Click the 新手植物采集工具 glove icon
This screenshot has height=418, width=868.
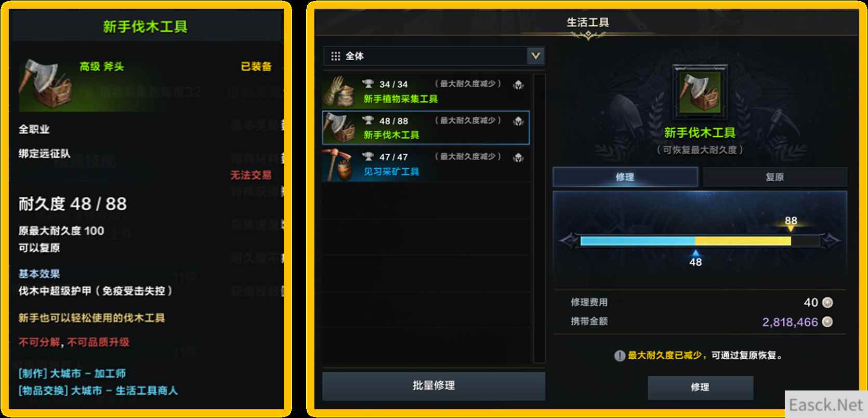tap(338, 91)
